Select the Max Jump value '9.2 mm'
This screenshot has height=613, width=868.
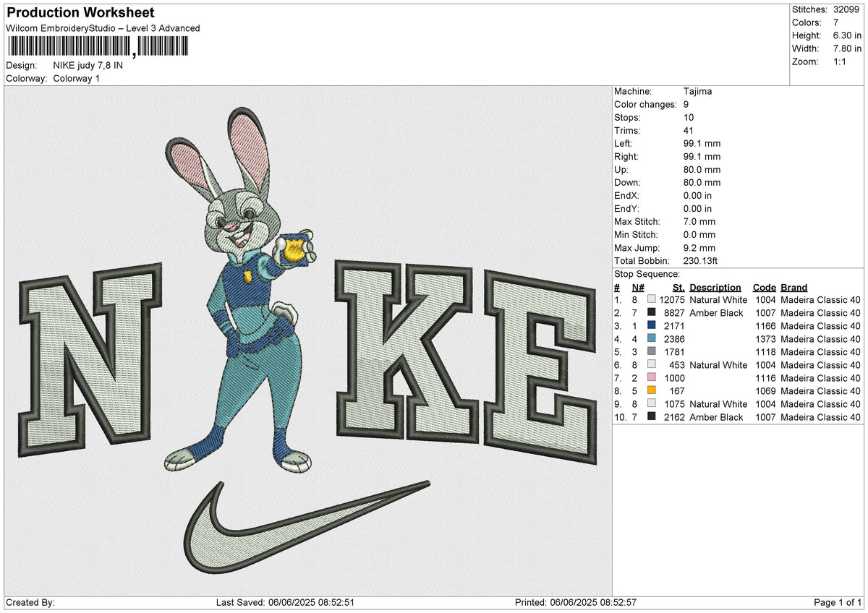click(x=699, y=248)
